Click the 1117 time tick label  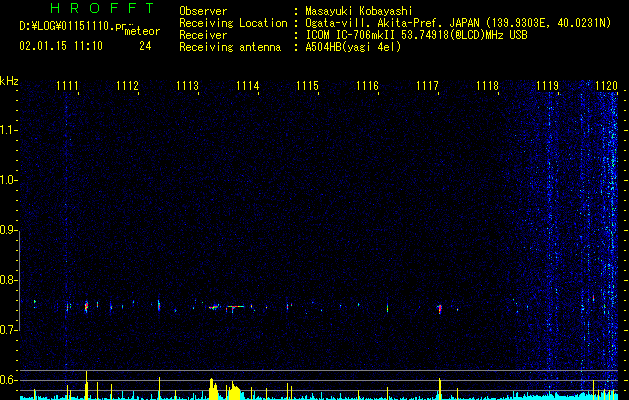point(428,86)
